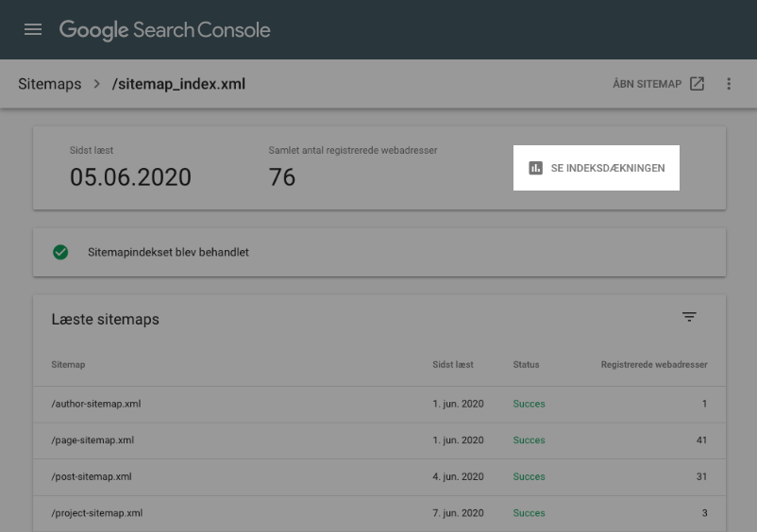Click the green success checkmark icon
The image size is (757, 532).
pyautogui.click(x=60, y=252)
